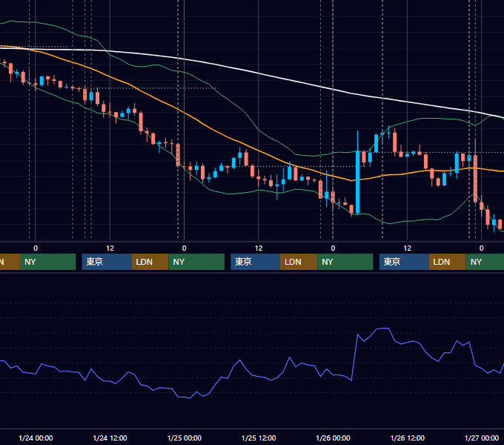504x445 pixels.
Task: Select the 東京 session block on 1/24
Action: point(107,262)
